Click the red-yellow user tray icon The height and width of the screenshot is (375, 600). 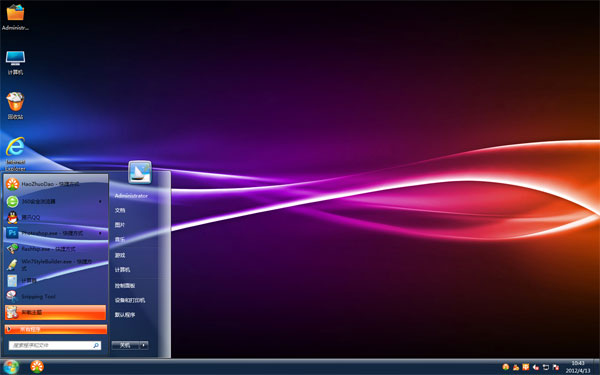(516, 367)
